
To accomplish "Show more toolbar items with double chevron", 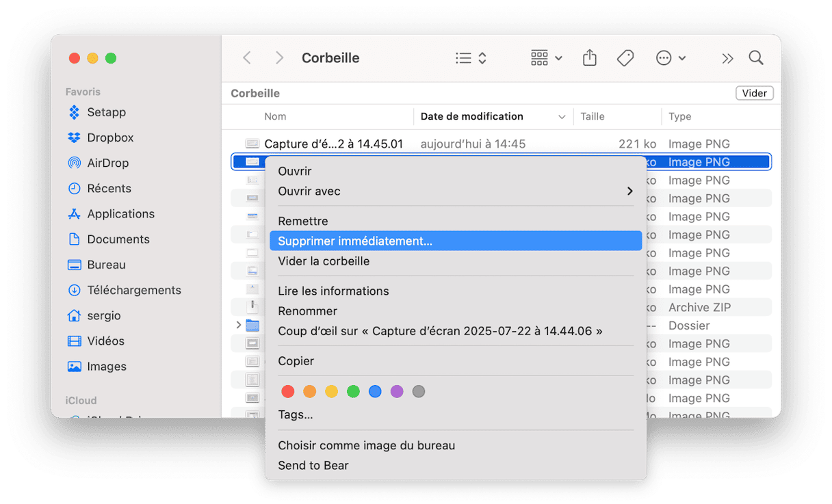I will (x=727, y=58).
